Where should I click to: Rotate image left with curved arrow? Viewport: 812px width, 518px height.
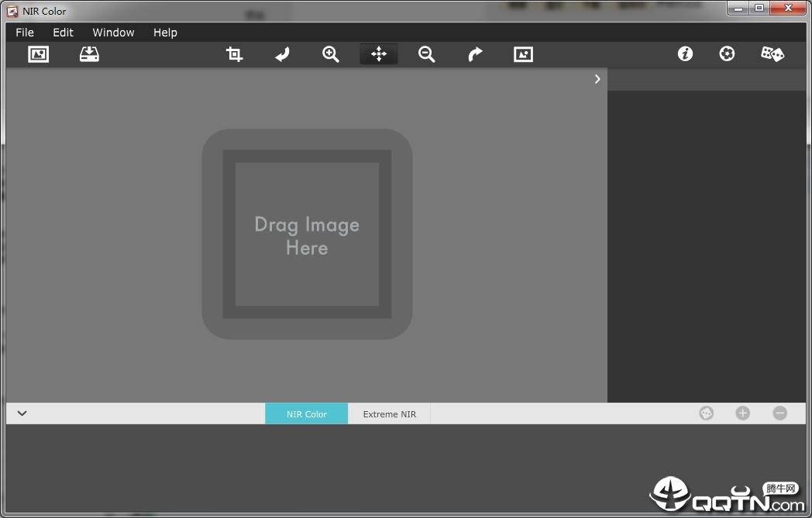click(283, 54)
